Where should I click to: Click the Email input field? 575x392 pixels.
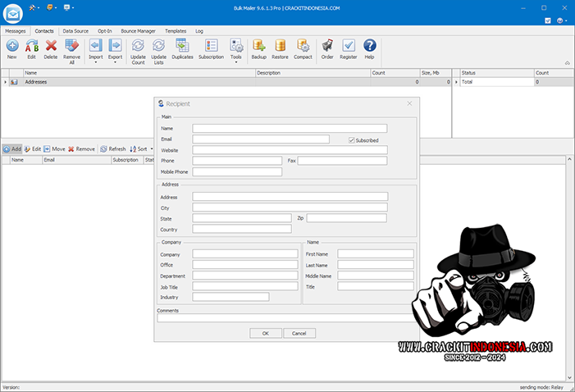[261, 139]
